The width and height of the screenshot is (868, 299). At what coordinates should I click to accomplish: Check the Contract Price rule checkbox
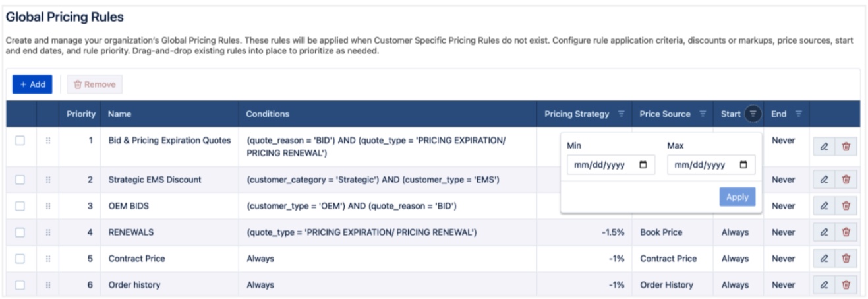[20, 259]
